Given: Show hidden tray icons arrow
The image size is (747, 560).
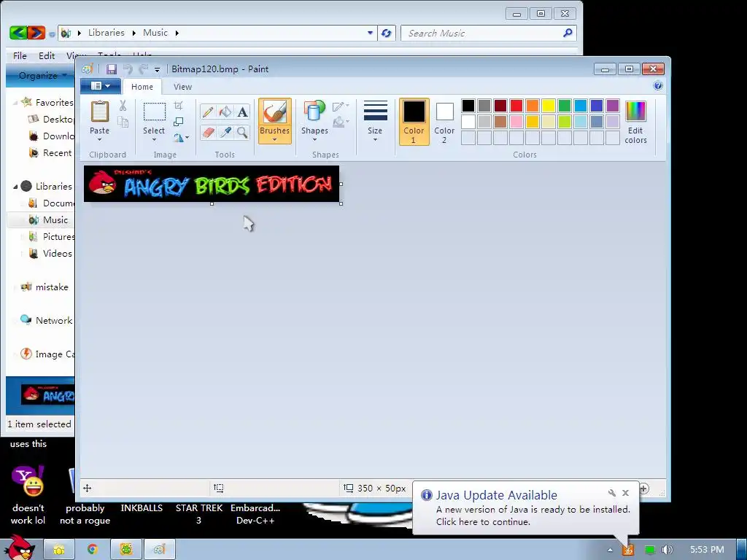Looking at the screenshot, I should click(x=610, y=550).
